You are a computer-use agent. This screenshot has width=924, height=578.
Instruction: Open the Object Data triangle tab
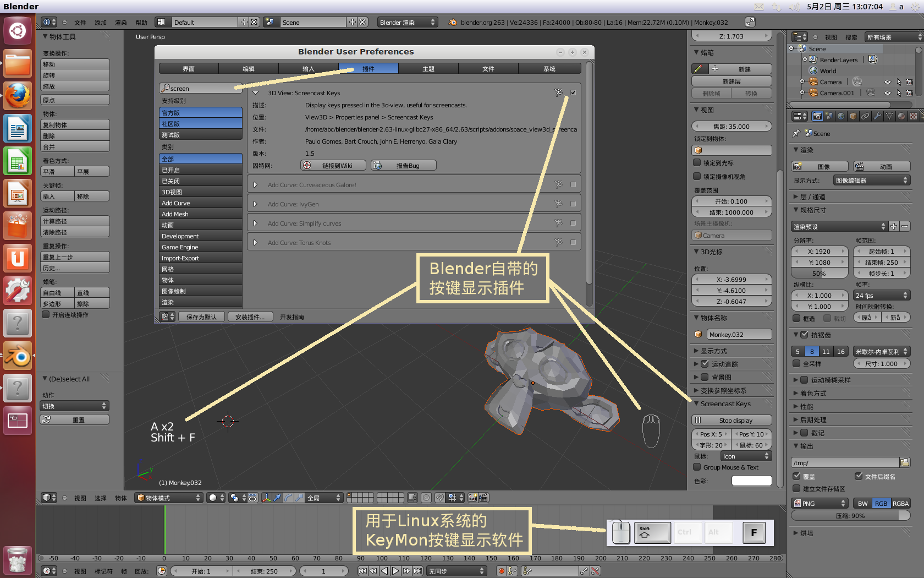[889, 116]
